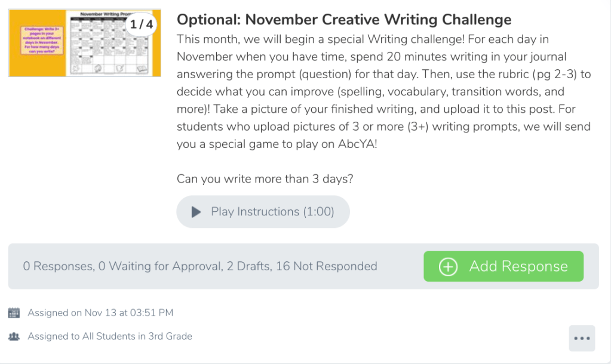Viewport: 611px width, 364px height.
Task: Click "Assigned on Nov 13 at 03:51 PM" text
Action: 100,313
